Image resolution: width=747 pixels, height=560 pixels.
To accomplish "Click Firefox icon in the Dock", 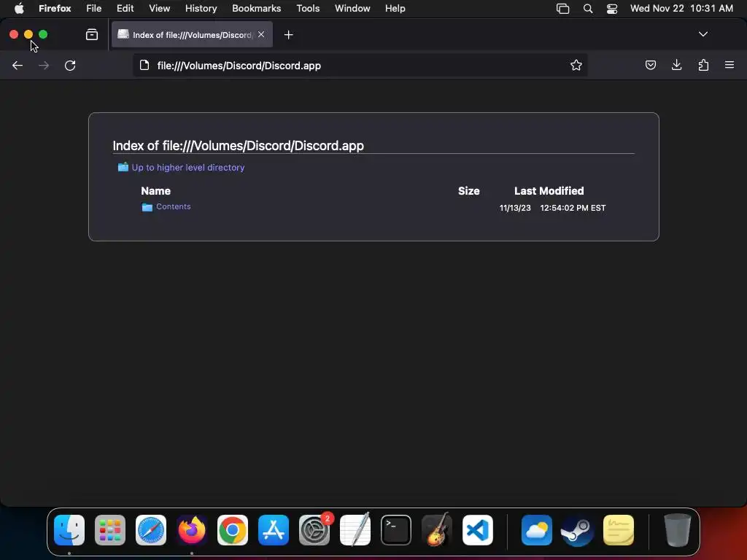I will point(192,530).
